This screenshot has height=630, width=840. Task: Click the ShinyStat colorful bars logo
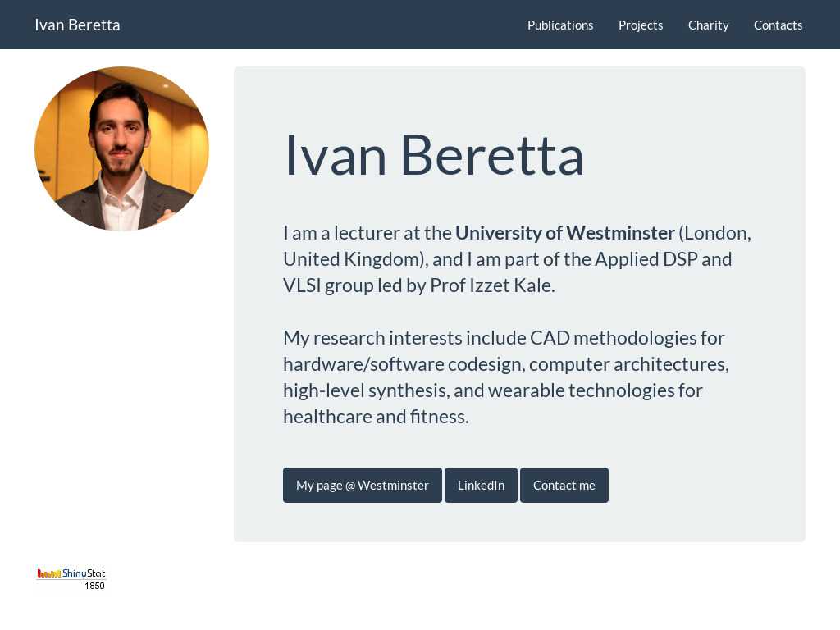[48, 573]
